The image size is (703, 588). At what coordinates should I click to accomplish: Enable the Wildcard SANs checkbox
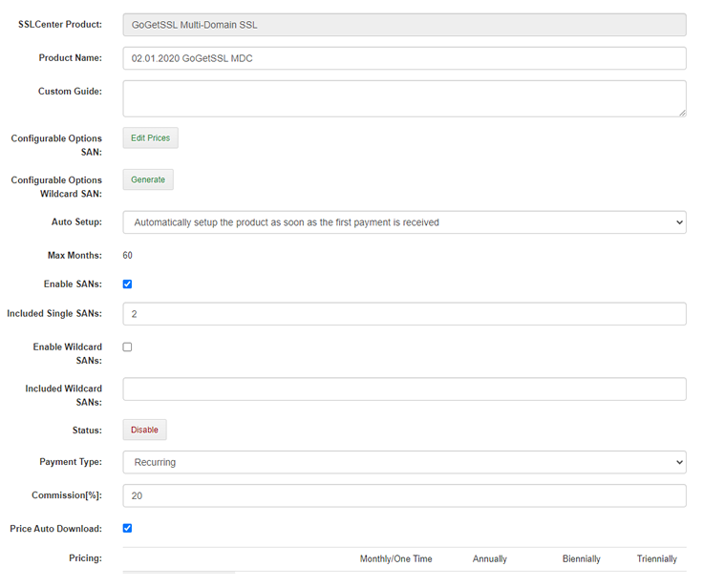(127, 346)
